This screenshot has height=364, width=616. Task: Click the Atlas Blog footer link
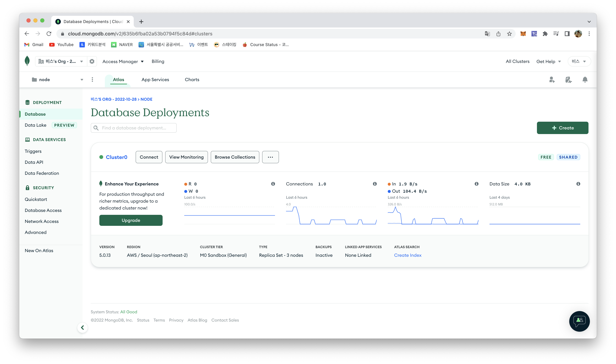click(197, 320)
